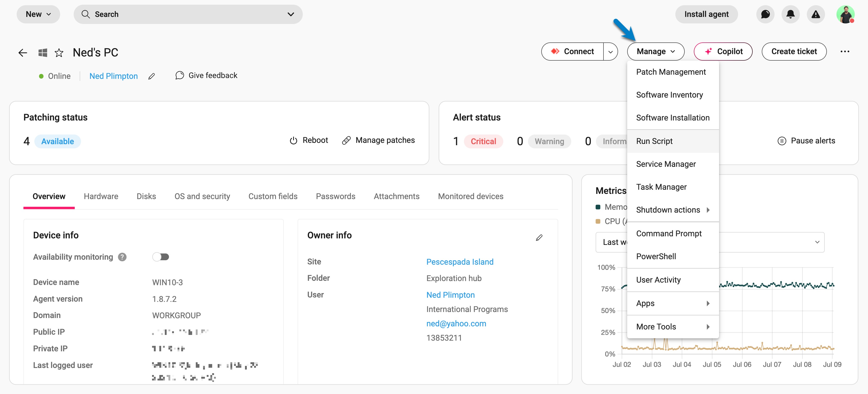Select Patch Management from Manage menu
This screenshot has width=868, height=394.
(x=673, y=72)
